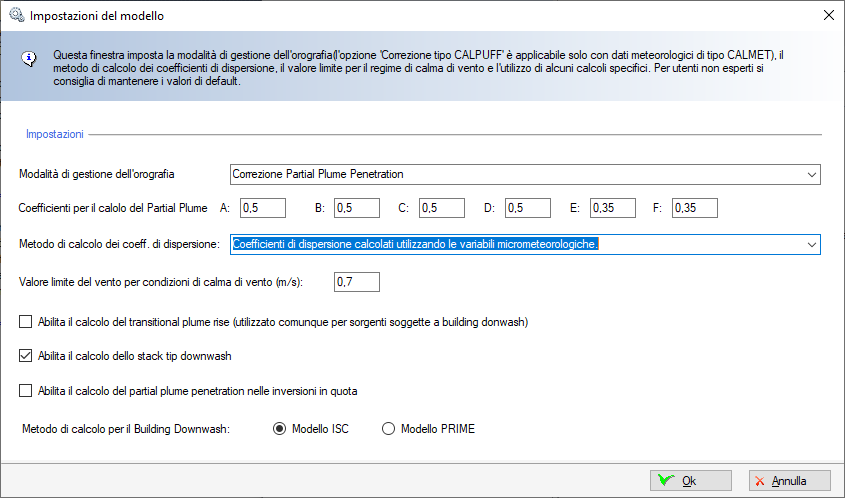845x498 pixels.
Task: Click the info speech bubble icon
Action: [x=30, y=57]
